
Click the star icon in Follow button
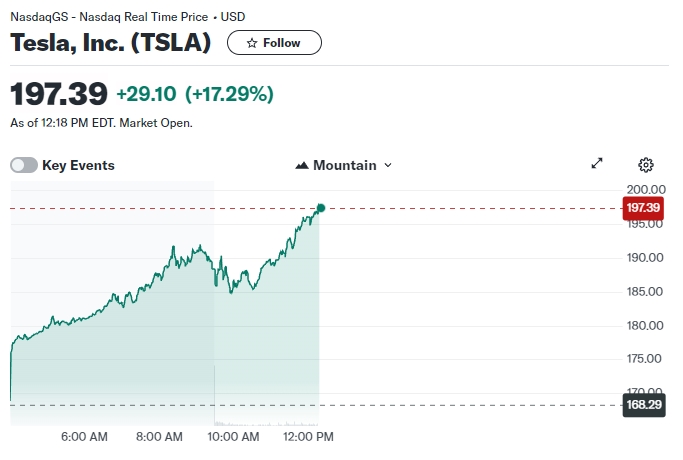252,43
